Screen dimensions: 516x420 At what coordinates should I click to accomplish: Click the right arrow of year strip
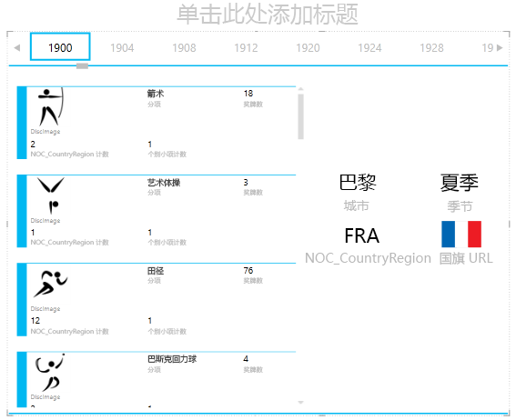[500, 48]
